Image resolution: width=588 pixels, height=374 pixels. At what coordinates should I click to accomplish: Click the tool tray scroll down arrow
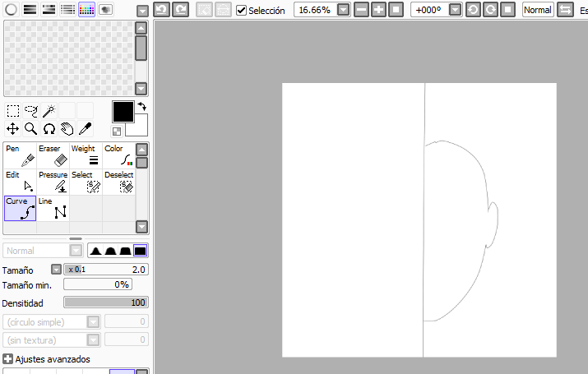coord(141,227)
